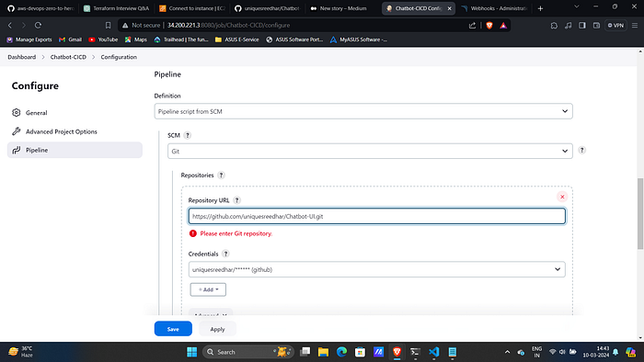Image resolution: width=644 pixels, height=362 pixels.
Task: Show help for Credentials
Action: click(x=225, y=254)
